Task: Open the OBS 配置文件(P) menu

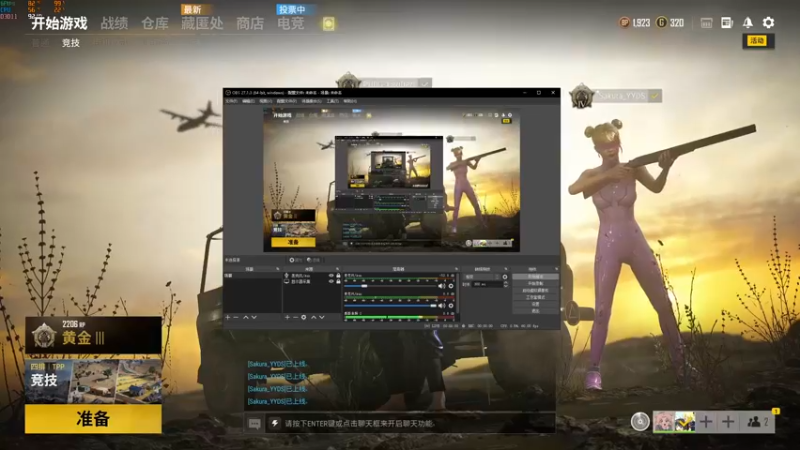Action: point(286,101)
